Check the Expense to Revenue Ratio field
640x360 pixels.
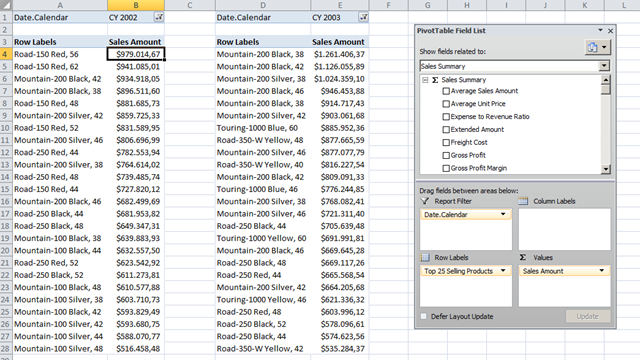[x=446, y=117]
